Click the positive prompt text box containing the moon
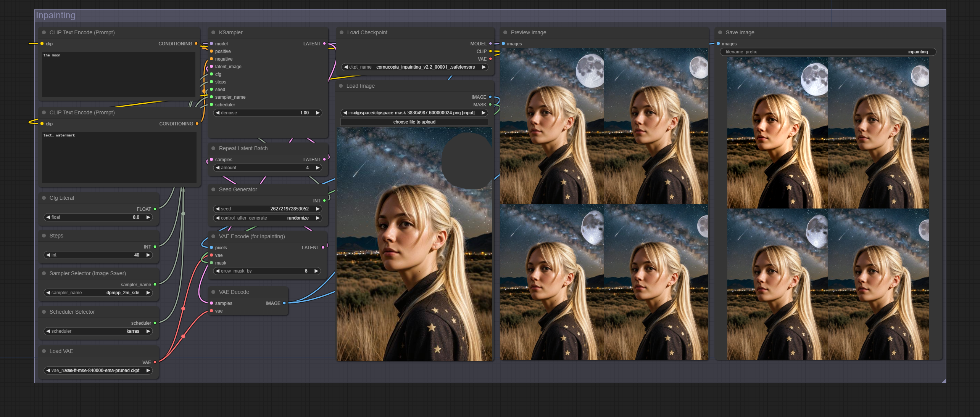The image size is (980, 417). click(119, 74)
